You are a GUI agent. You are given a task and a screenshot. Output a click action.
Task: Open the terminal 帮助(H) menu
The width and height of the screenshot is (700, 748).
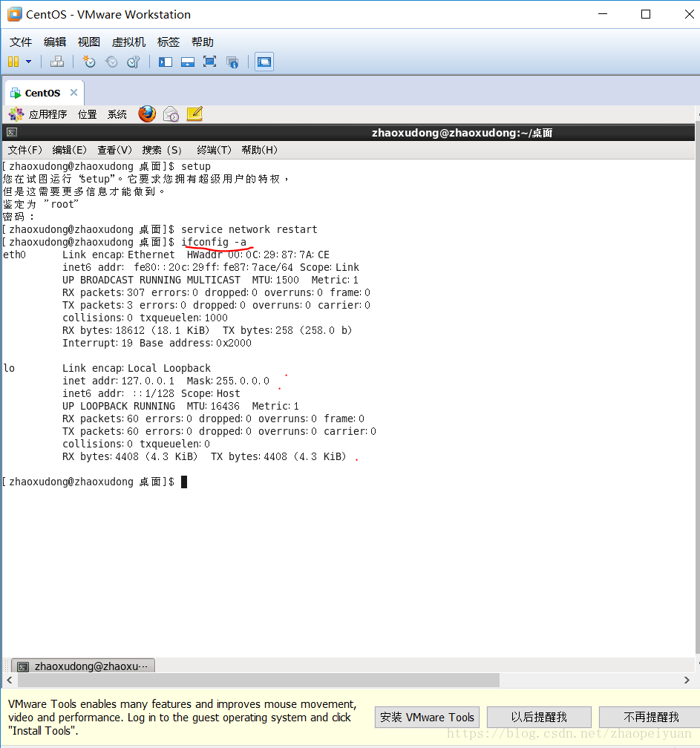coord(259,150)
